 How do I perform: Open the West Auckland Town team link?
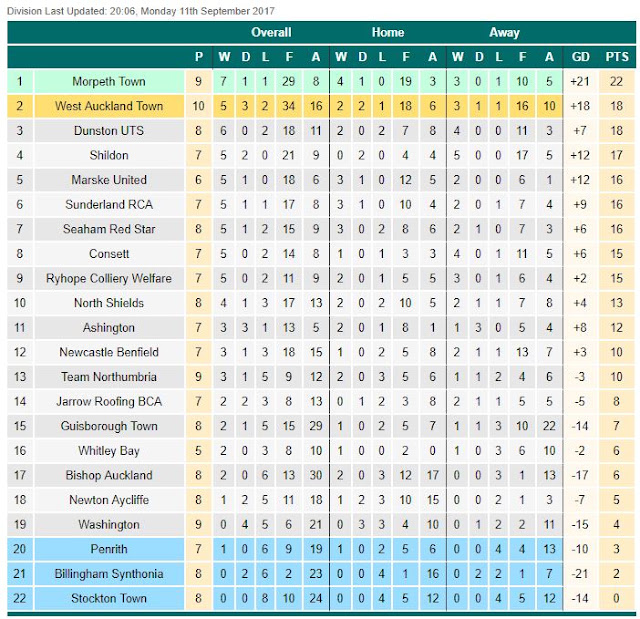(x=109, y=106)
